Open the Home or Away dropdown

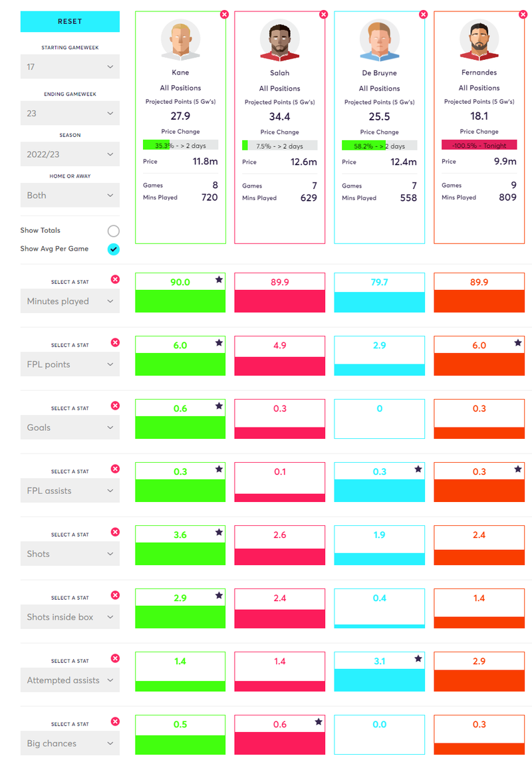pos(70,195)
